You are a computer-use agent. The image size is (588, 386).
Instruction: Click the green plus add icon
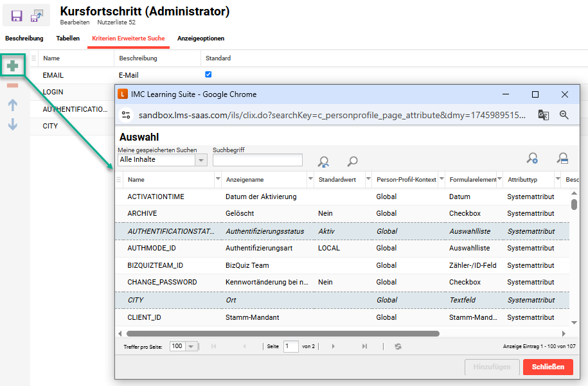point(12,66)
